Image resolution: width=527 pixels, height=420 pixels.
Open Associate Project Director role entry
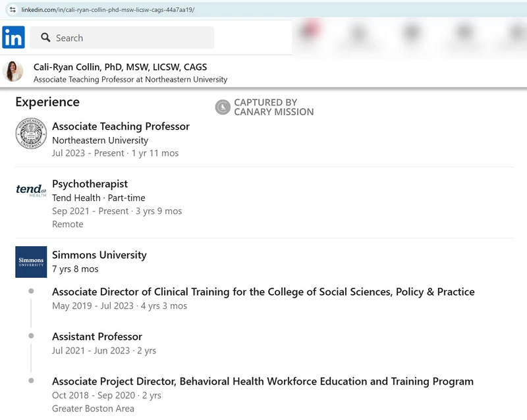(x=262, y=381)
